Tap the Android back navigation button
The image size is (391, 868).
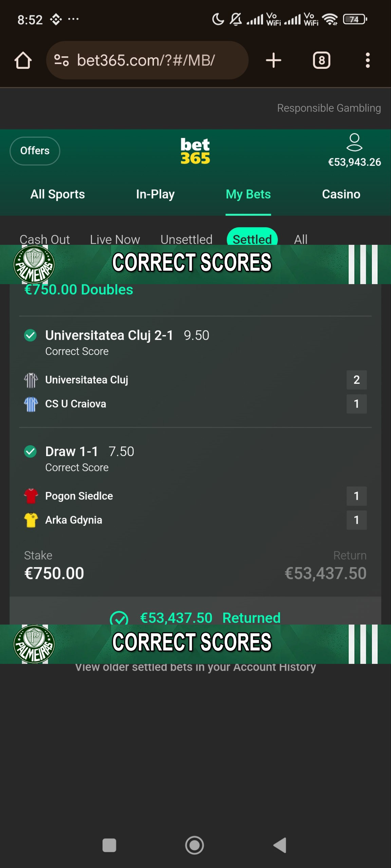point(280,845)
